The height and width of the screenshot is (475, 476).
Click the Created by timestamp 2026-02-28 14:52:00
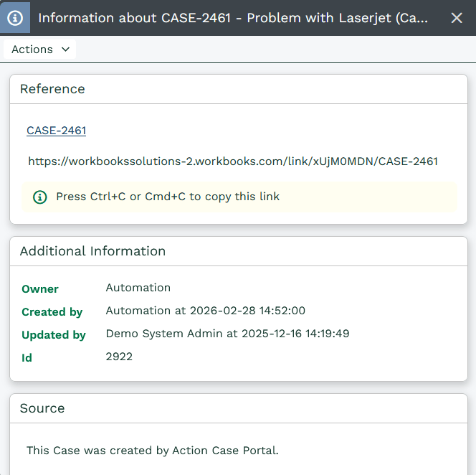[247, 311]
